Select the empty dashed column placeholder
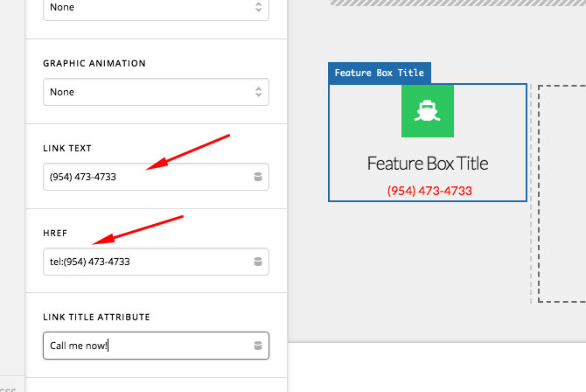The image size is (586, 392). pyautogui.click(x=562, y=193)
